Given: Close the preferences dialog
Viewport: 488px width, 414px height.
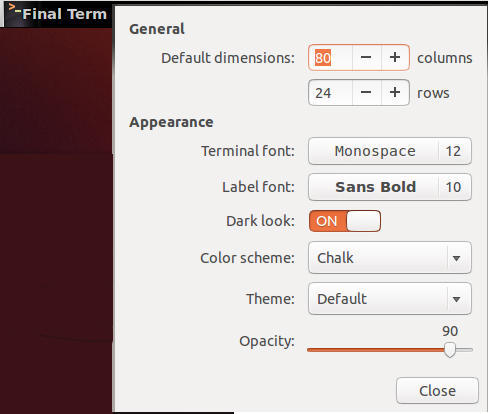Looking at the screenshot, I should pos(437,391).
